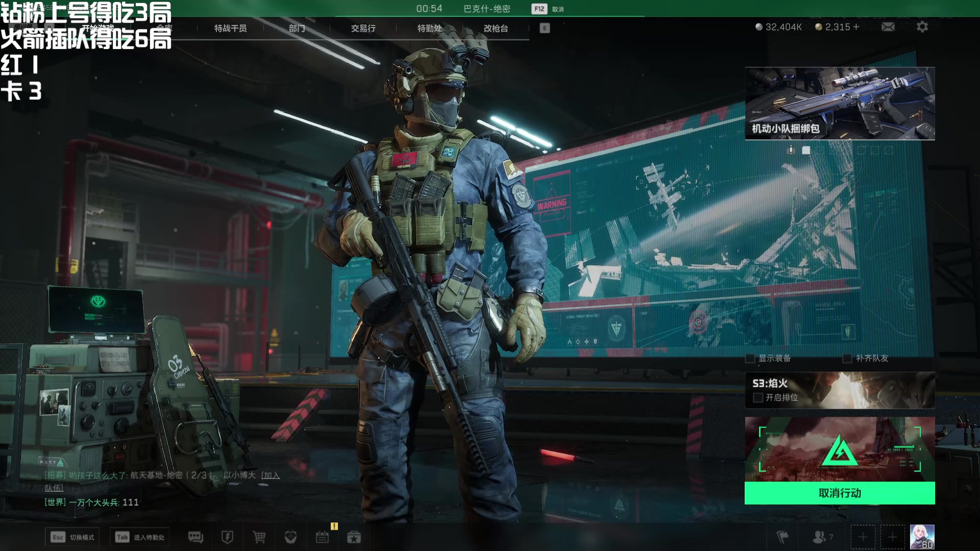Add currency with the plus beside 2,315
Screen dimensions: 980x551
856,27
